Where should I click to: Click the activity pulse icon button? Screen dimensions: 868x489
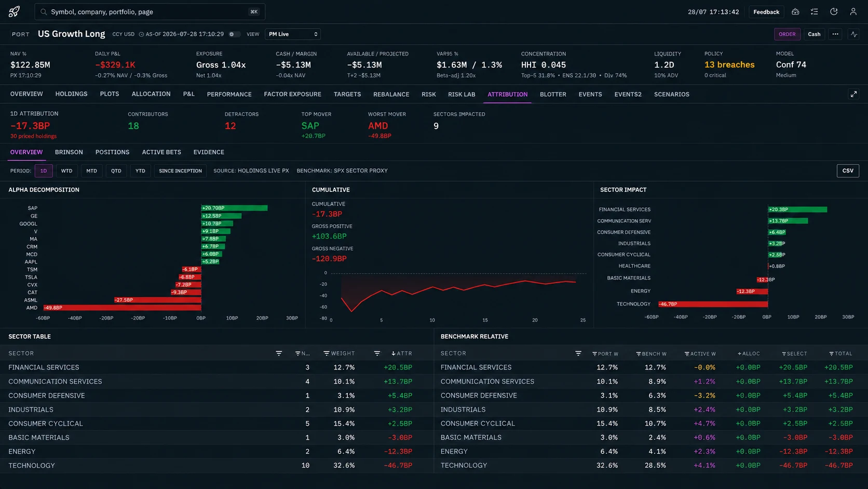(x=854, y=34)
